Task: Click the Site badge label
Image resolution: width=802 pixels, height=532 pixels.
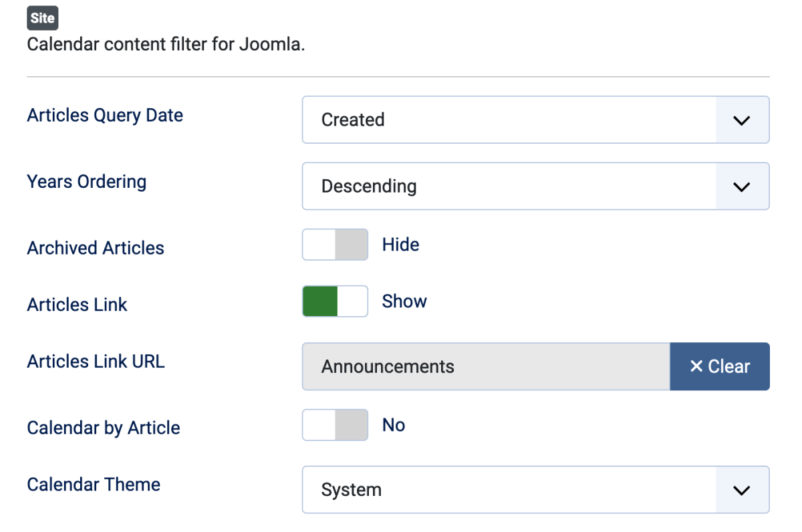Action: tap(42, 18)
